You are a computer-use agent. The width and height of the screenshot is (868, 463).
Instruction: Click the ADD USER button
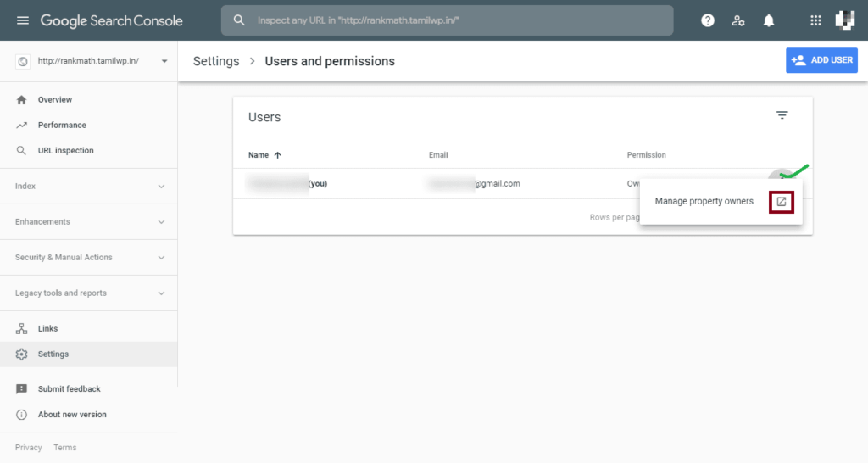coord(821,60)
